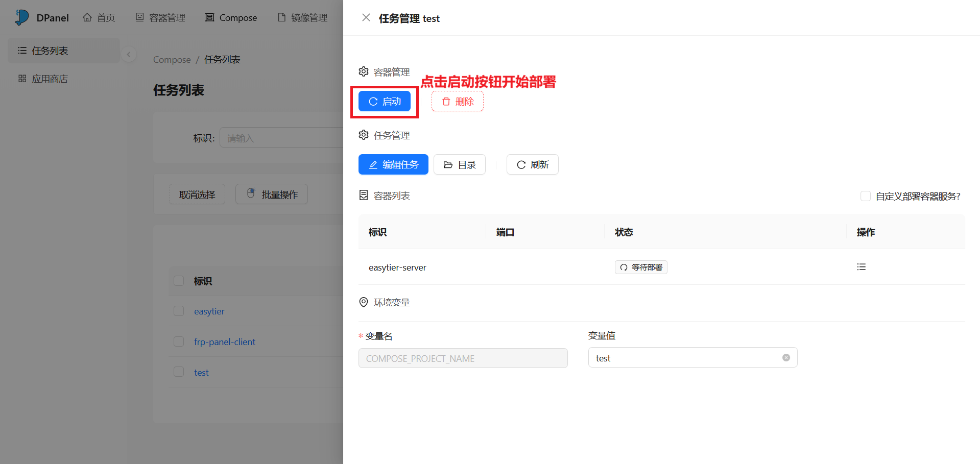Refresh with the 刷新 button

click(533, 164)
